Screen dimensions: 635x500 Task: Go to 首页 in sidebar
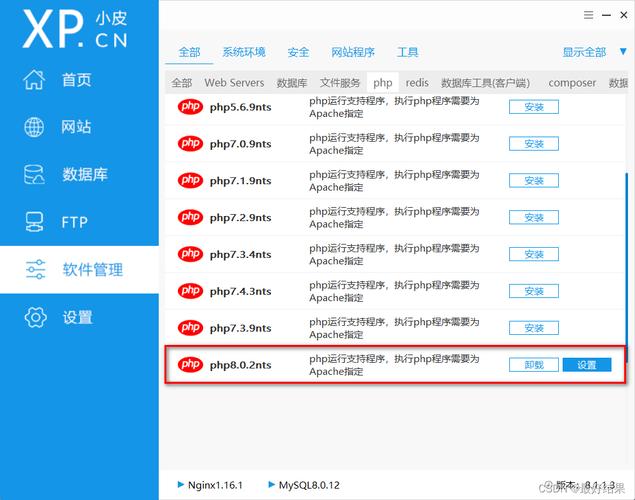coord(76,80)
